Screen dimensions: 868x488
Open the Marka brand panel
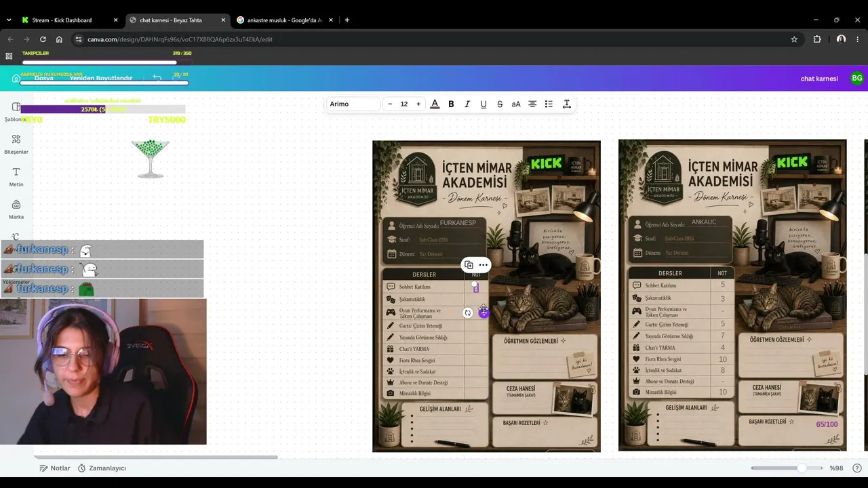tap(16, 209)
